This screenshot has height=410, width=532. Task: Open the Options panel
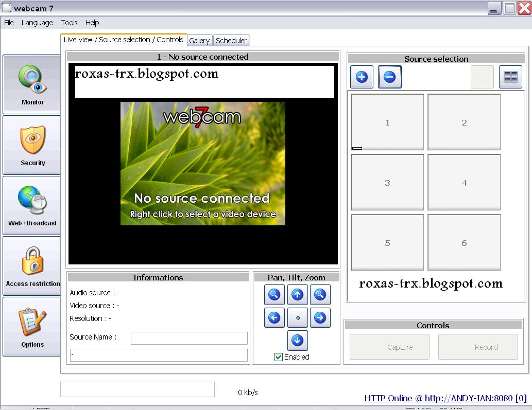(x=32, y=327)
